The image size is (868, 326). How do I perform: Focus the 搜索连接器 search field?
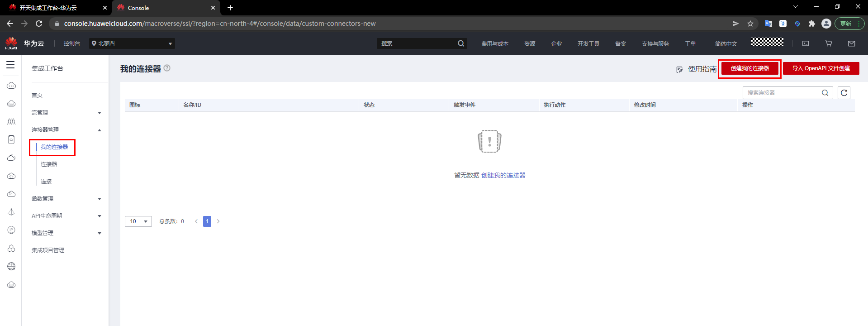[787, 93]
